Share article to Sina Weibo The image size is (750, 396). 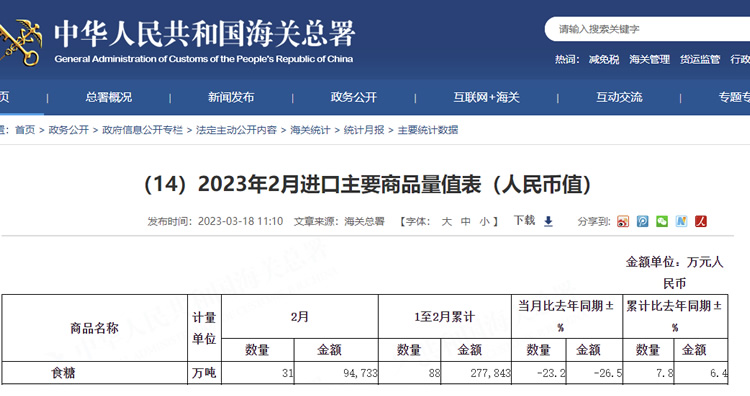623,221
